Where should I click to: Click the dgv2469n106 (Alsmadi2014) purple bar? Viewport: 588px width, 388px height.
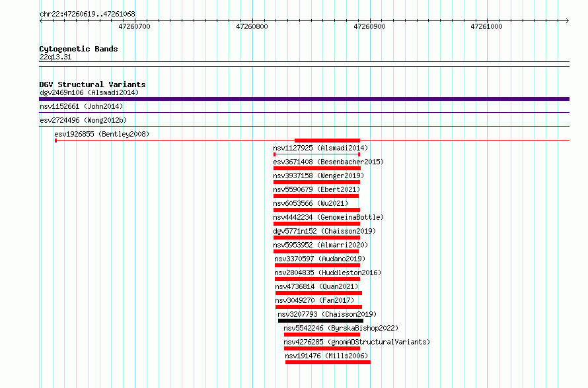pyautogui.click(x=304, y=99)
